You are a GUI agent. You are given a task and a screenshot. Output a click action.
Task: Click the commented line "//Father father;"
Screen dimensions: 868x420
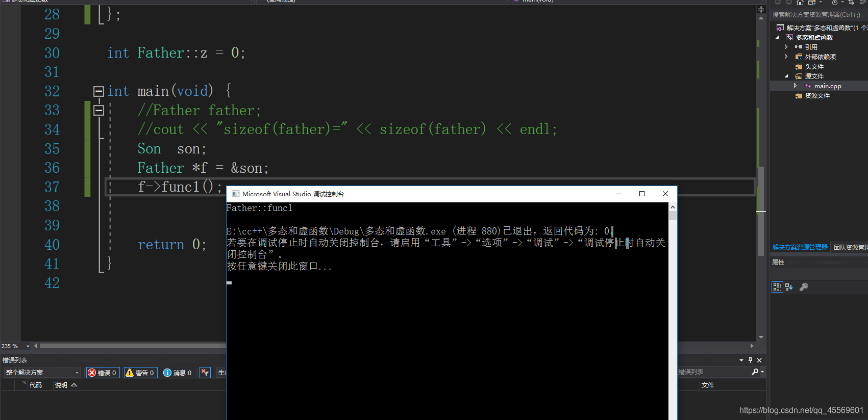[x=199, y=111]
